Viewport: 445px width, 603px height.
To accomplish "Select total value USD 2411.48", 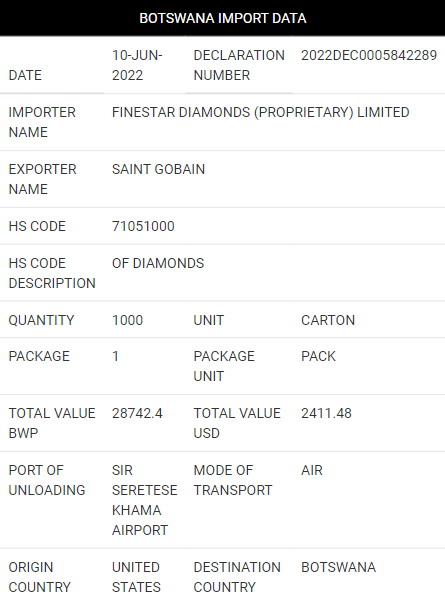I will point(326,413).
